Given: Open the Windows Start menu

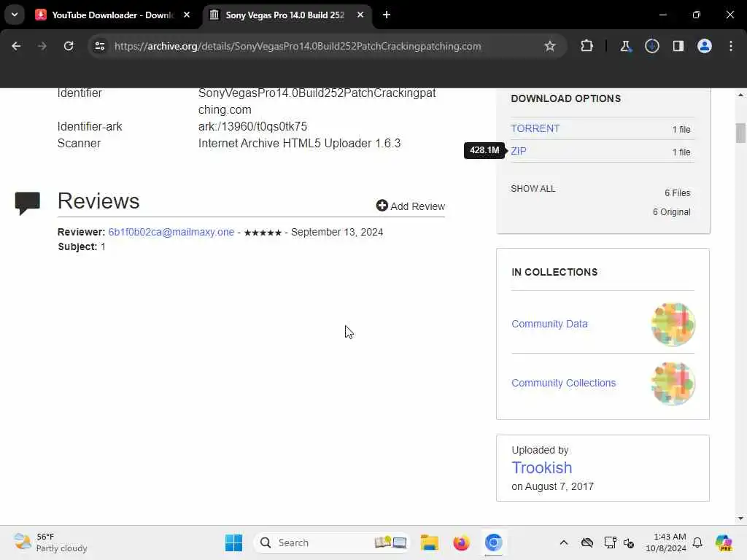Looking at the screenshot, I should point(233,542).
